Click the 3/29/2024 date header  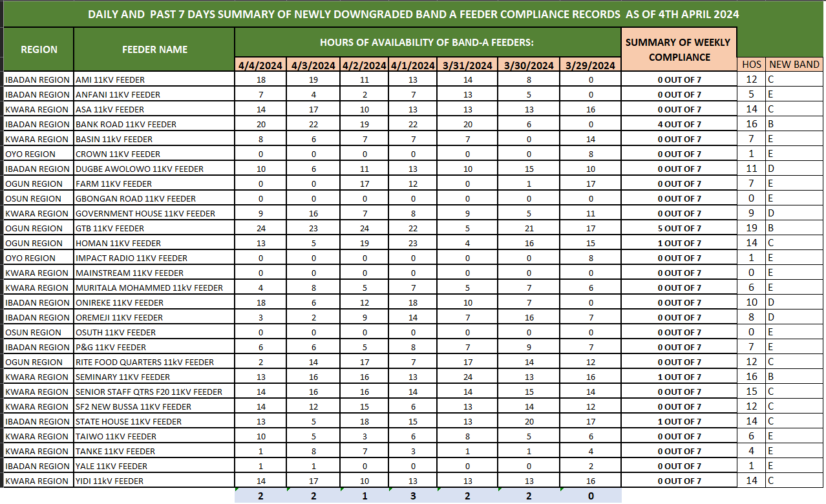pos(590,65)
